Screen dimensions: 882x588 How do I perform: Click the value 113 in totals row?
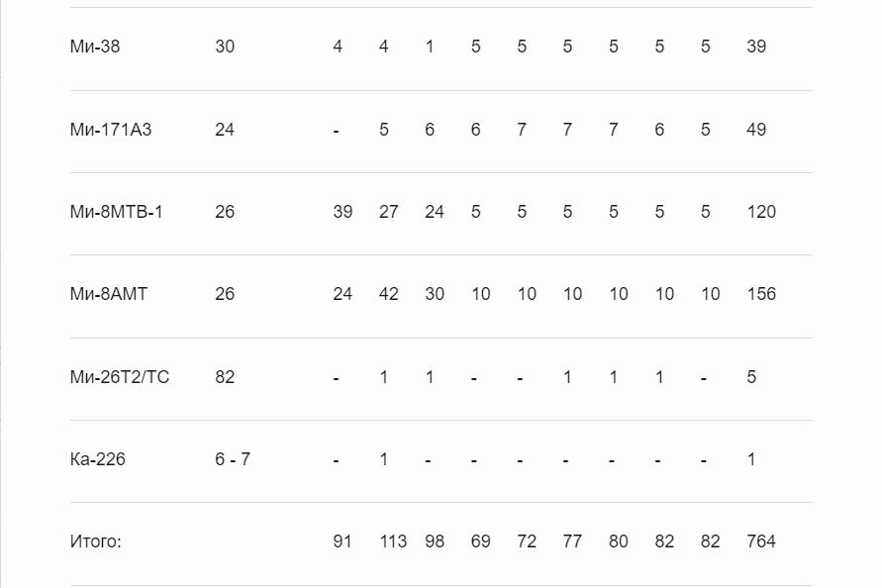[393, 541]
